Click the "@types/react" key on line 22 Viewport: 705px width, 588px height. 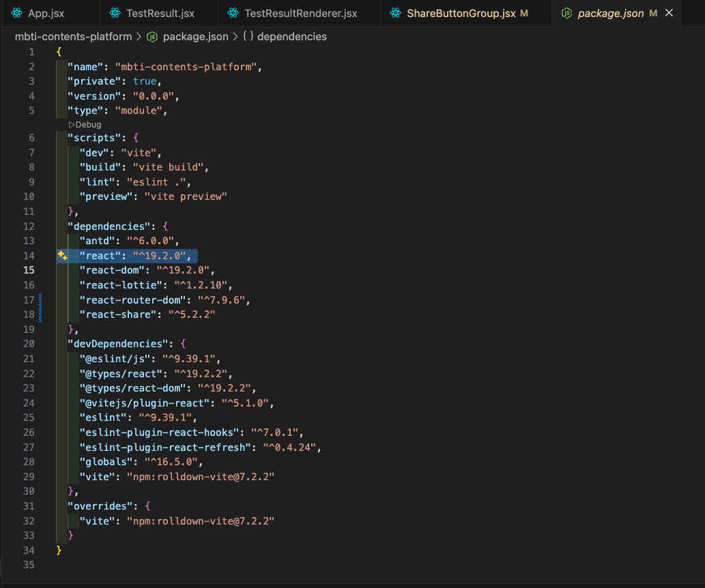(121, 374)
